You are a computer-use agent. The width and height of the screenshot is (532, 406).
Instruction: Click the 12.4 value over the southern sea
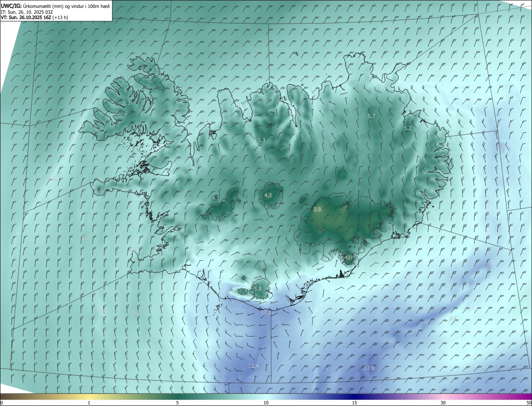254,366
